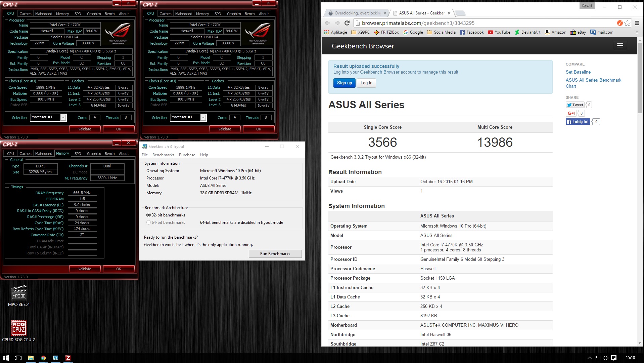Open the YouTube bookmark

(x=499, y=32)
